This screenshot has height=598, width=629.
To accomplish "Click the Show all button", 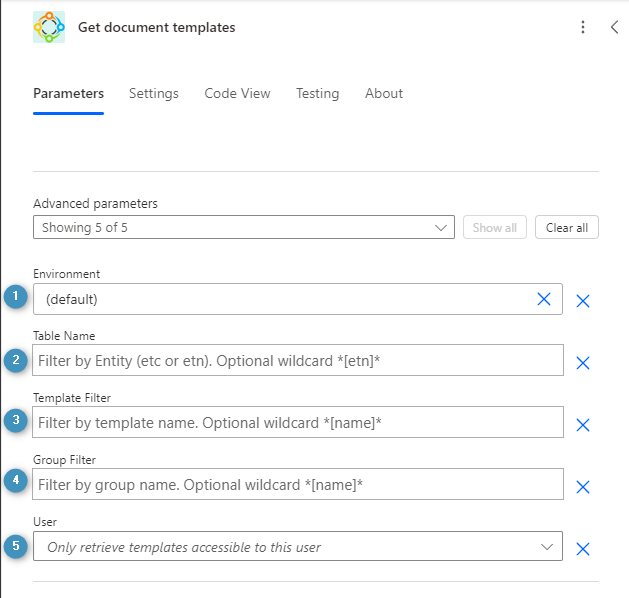I will pos(495,227).
